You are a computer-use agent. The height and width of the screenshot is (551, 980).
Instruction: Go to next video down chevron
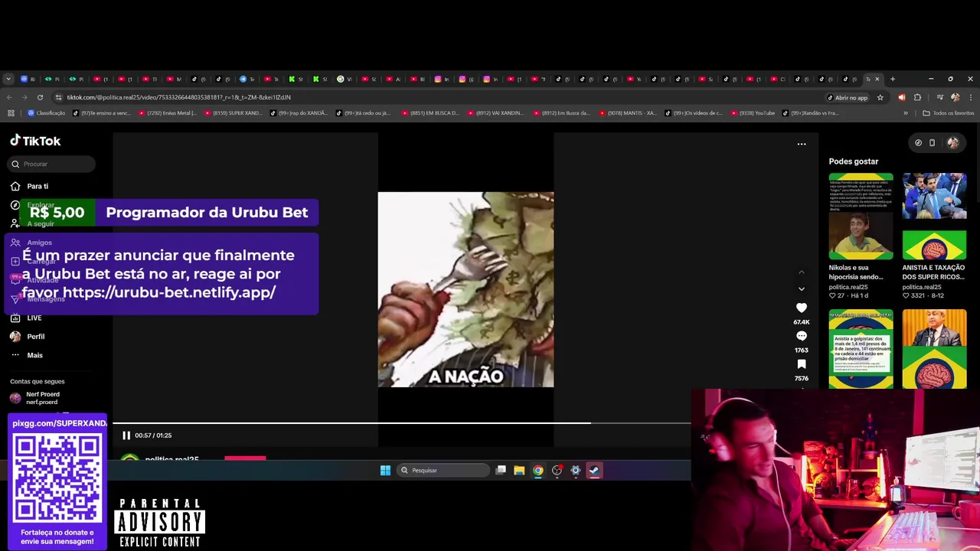(x=802, y=289)
